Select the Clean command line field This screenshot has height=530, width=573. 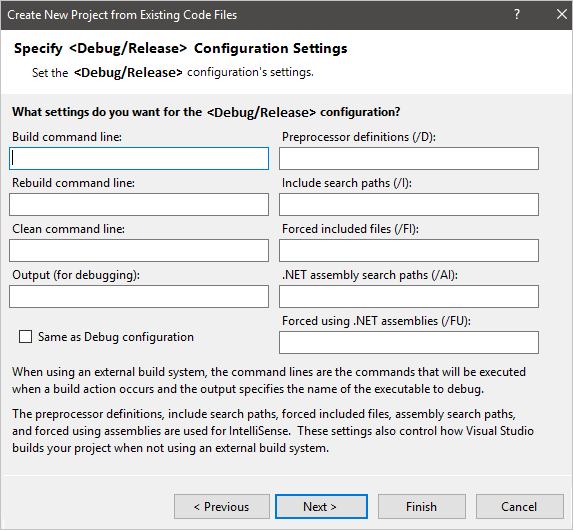coord(139,251)
